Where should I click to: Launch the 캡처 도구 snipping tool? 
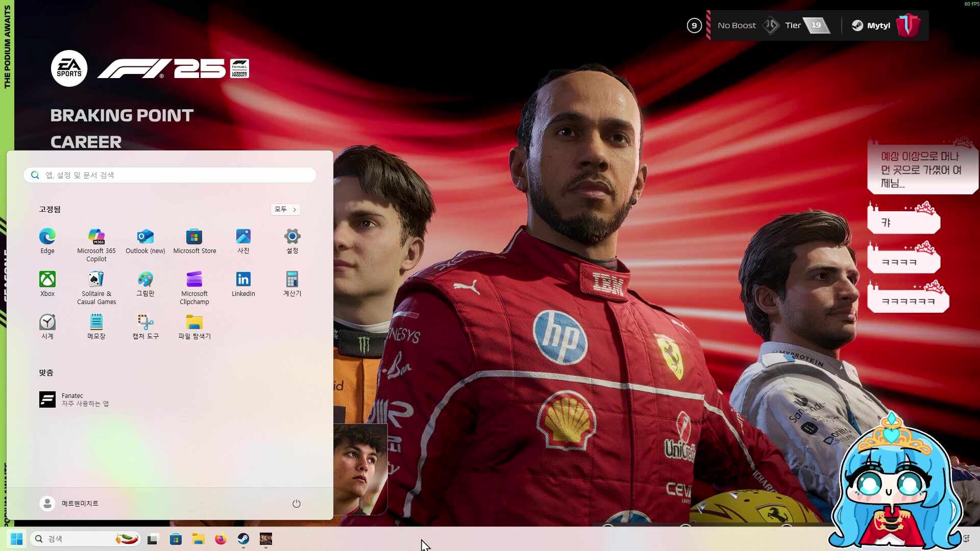click(145, 327)
